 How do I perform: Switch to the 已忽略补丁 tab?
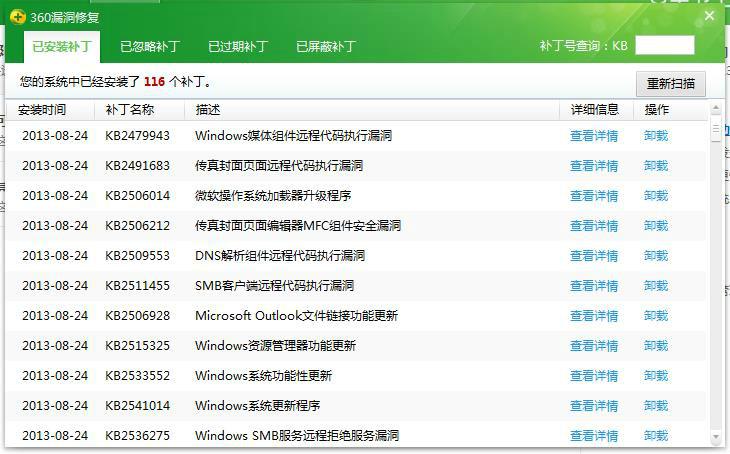[150, 47]
